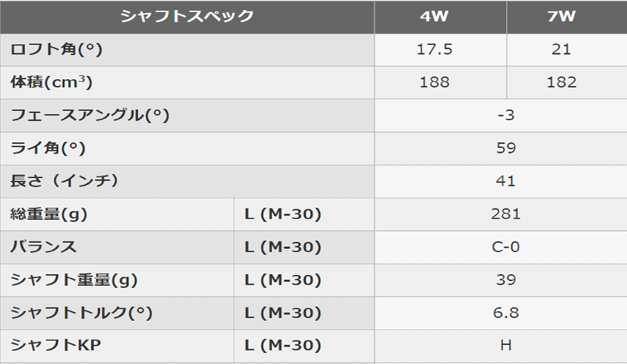Click the シャフトKP value H

pyautogui.click(x=505, y=346)
